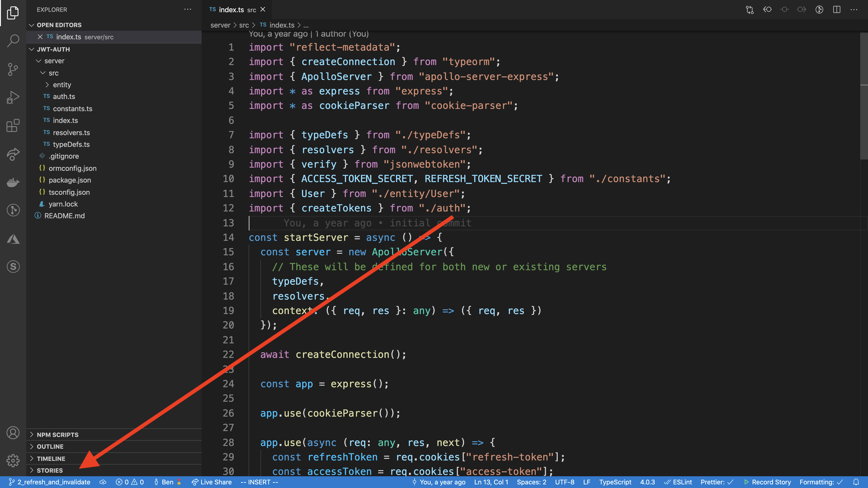The image size is (868, 488).
Task: Expand the NPM SCRIPTS section
Action: point(57,435)
